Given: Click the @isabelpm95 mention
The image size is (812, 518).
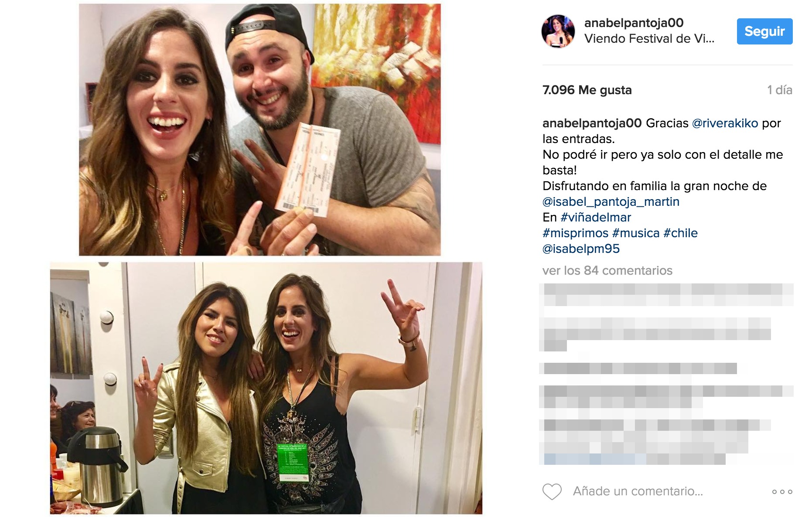Looking at the screenshot, I should click(581, 249).
